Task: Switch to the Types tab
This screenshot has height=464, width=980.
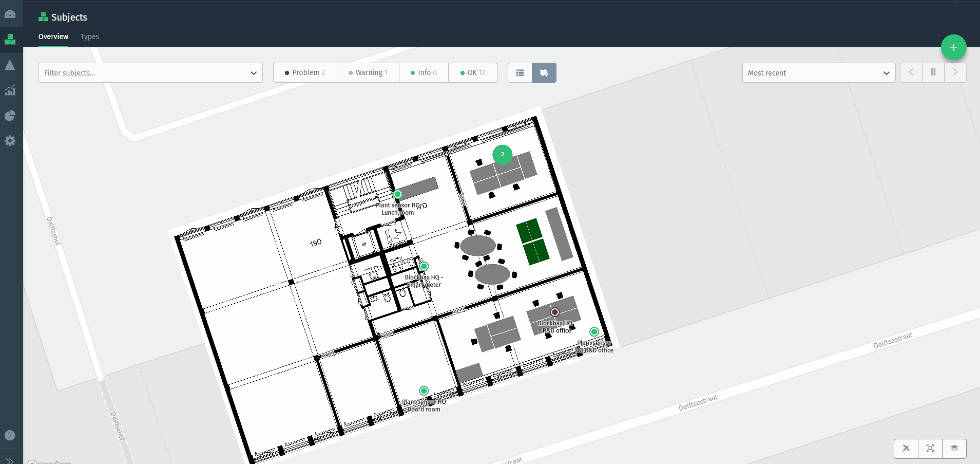Action: (x=90, y=36)
